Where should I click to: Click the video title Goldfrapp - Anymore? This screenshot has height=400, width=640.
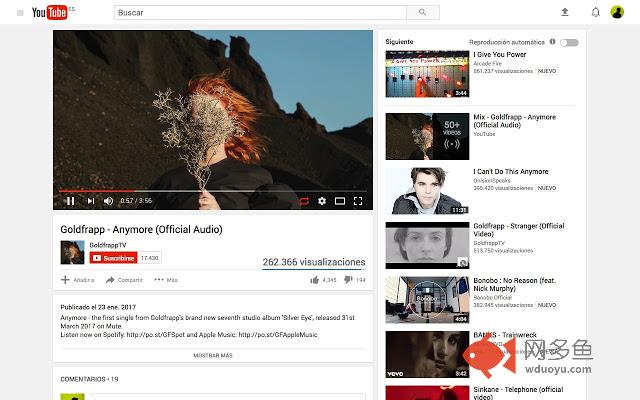coord(141,229)
